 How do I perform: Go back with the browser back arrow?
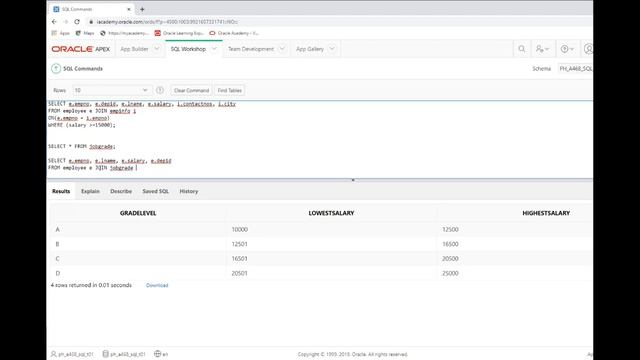[54, 22]
